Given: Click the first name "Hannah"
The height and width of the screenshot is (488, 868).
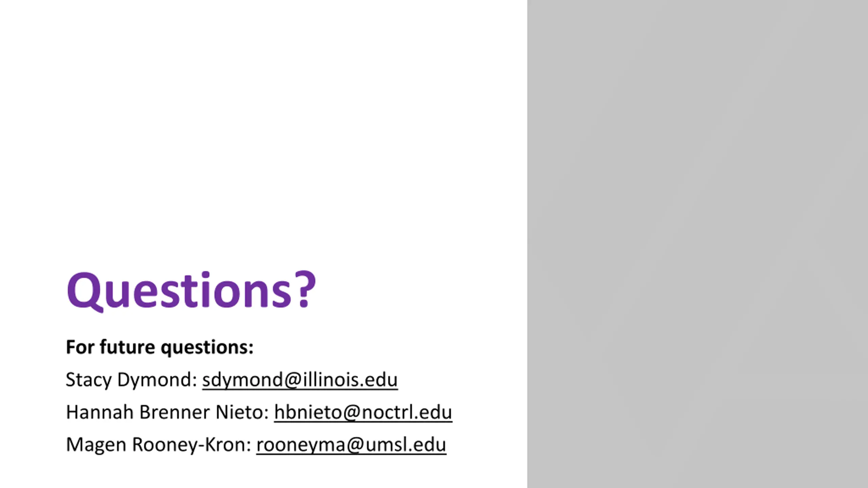Looking at the screenshot, I should click(x=100, y=412).
